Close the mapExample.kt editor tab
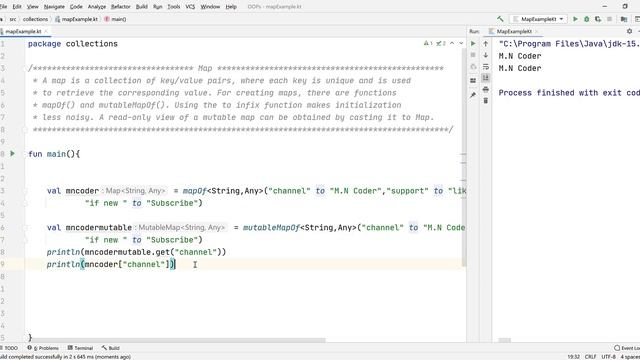Viewport: 640px width, 360px height. [x=46, y=31]
